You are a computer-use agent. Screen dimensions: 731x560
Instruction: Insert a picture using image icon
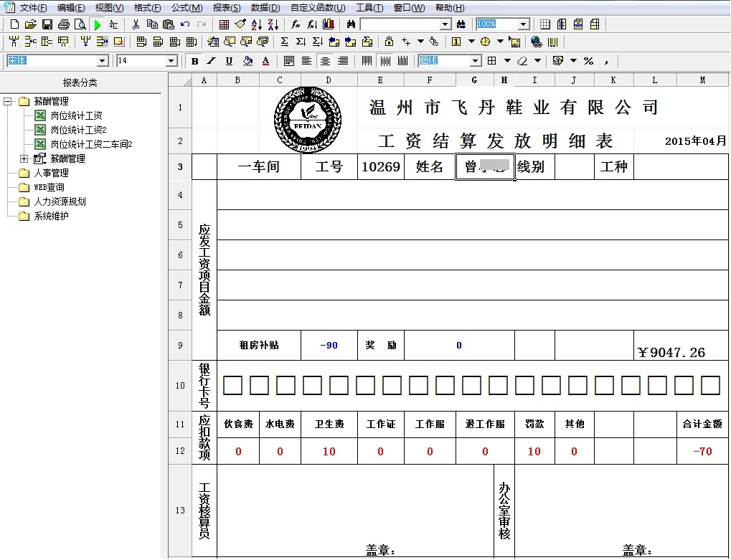point(514,42)
